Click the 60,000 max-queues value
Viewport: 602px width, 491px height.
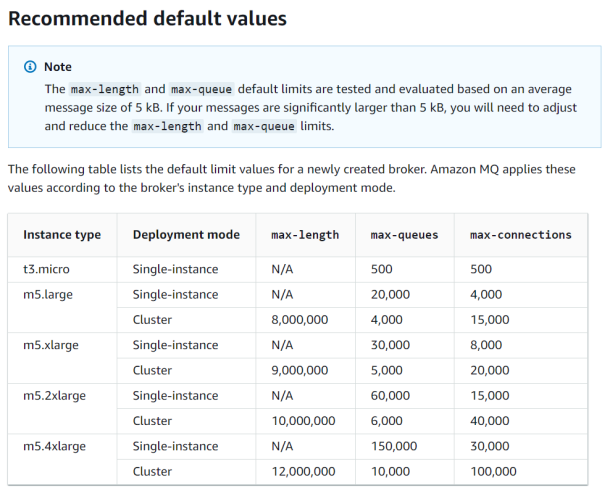[390, 396]
